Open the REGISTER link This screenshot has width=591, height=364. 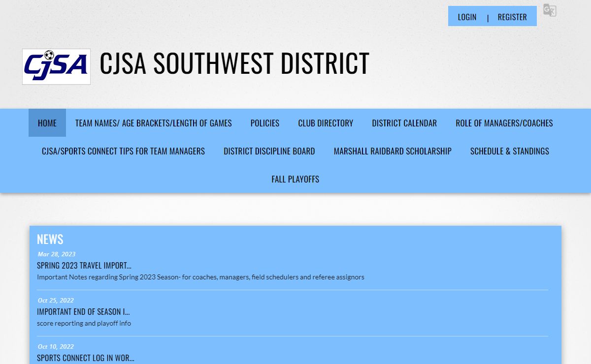(x=512, y=17)
